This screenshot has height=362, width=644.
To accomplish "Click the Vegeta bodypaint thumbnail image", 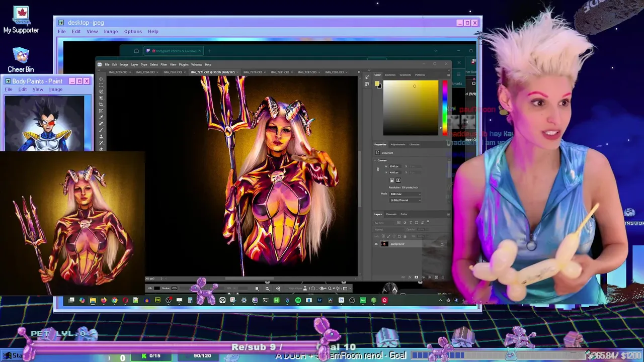I will pos(45,123).
